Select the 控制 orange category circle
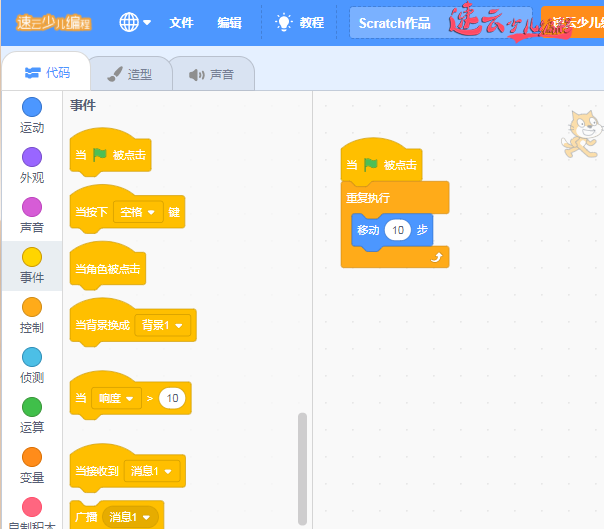The width and height of the screenshot is (604, 529). pos(32,307)
